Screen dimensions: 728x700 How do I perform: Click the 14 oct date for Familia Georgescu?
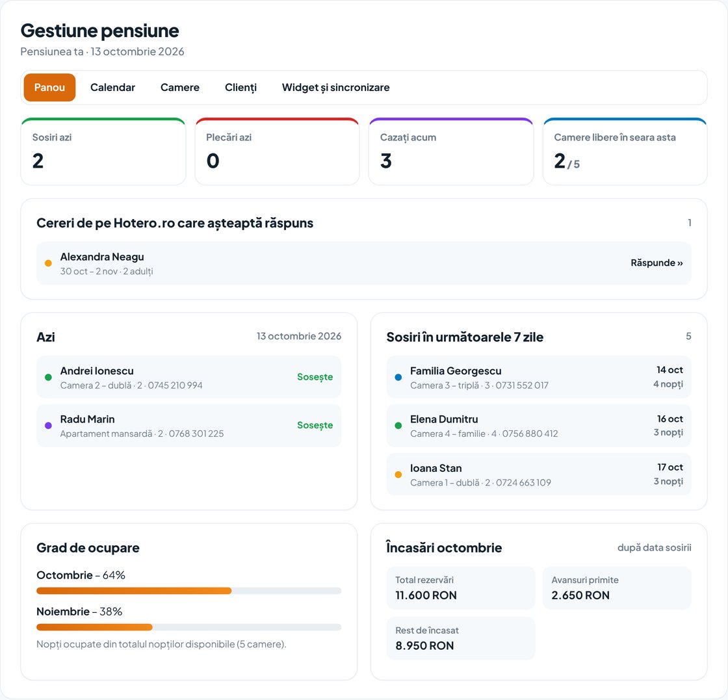click(669, 370)
